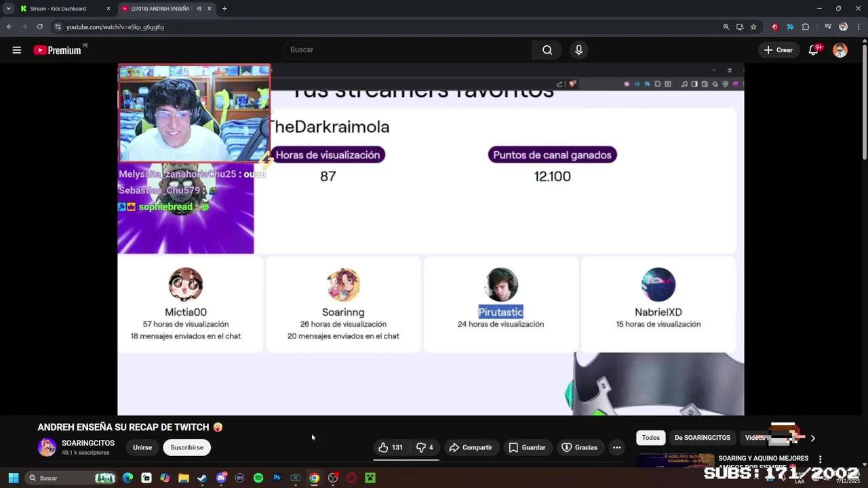Reload the page in Chrome
Screen dimensions: 868x488
tap(39, 27)
